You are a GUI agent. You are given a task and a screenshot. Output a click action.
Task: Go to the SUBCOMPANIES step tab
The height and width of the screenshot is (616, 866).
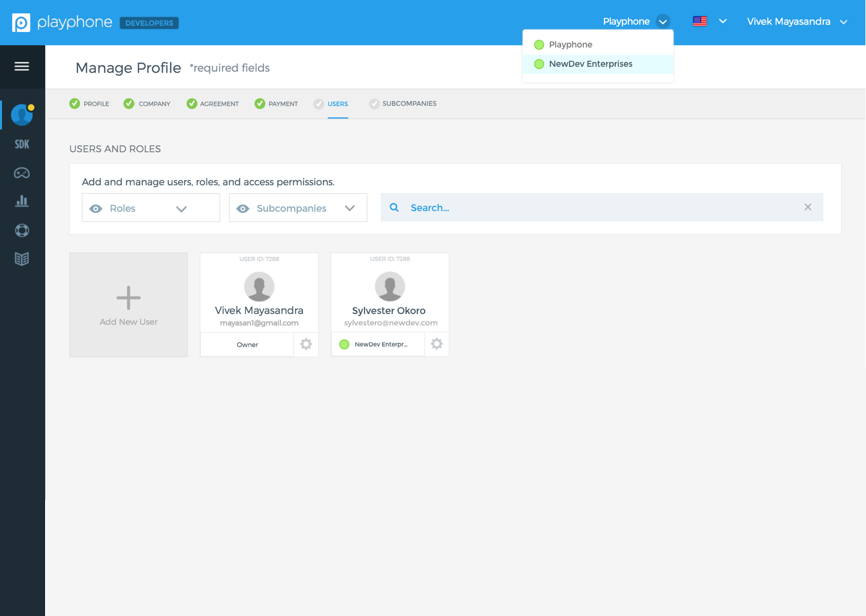pos(410,103)
